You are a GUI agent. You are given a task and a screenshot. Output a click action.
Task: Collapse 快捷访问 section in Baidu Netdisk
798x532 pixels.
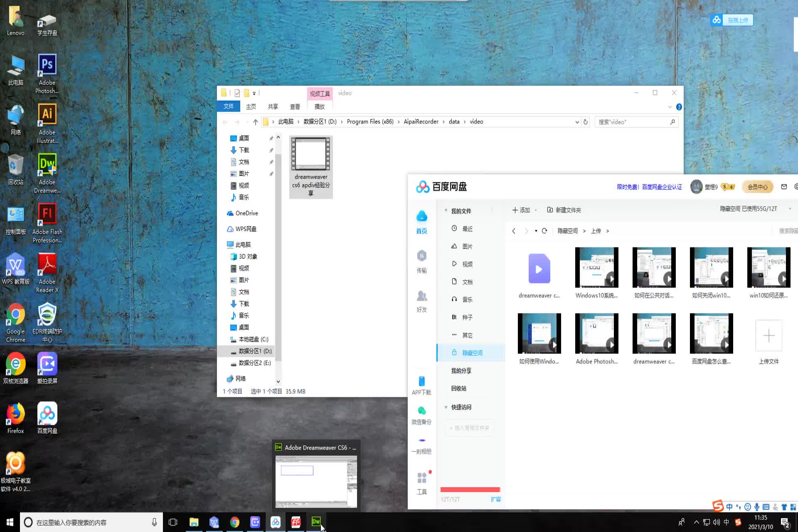446,407
